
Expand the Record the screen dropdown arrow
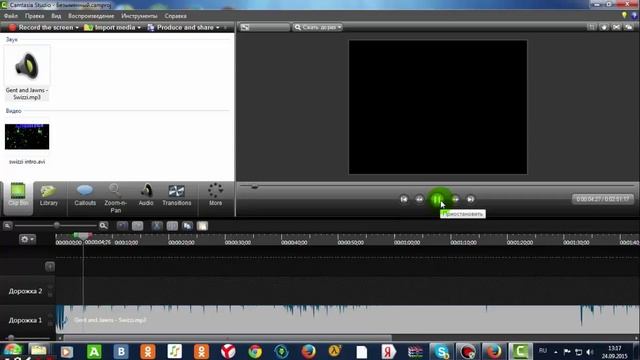[77, 28]
